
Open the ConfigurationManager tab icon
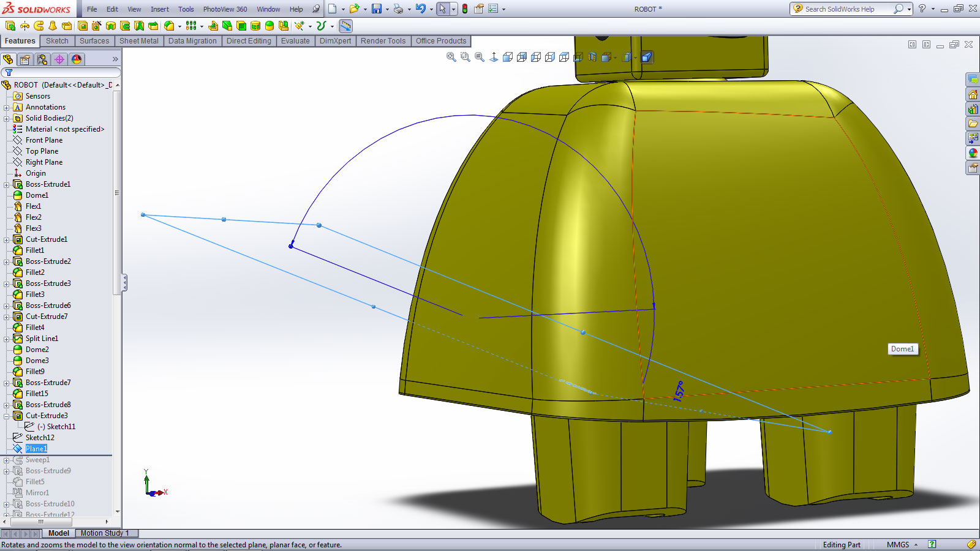coord(42,59)
